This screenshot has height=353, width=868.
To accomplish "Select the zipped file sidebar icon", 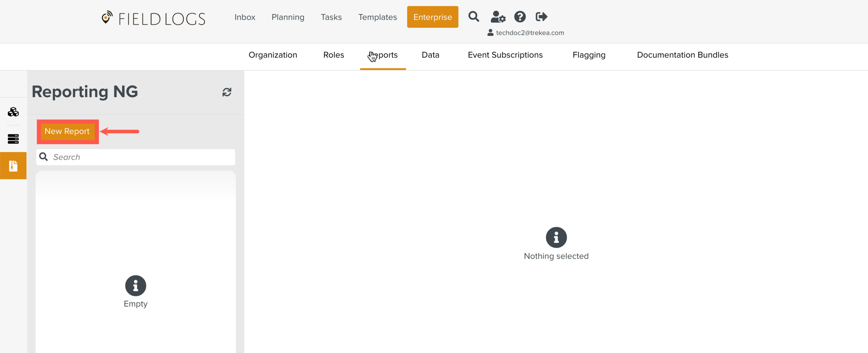I will coord(13,166).
